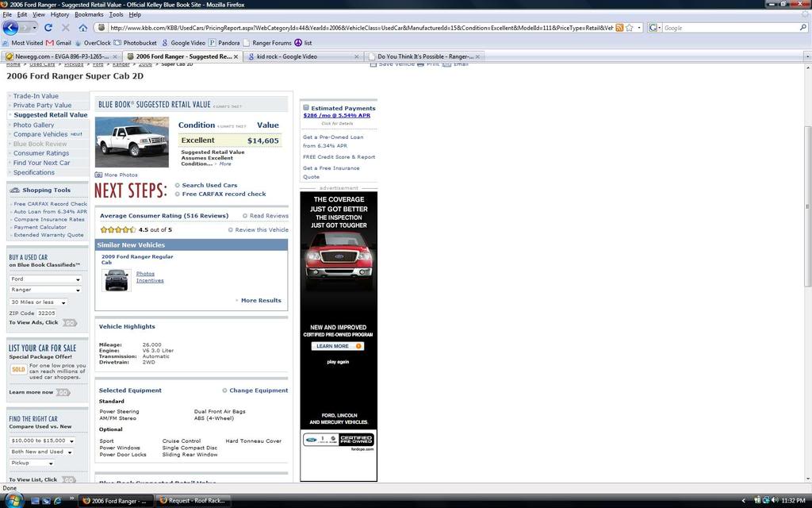Viewport: 812px width, 508px height.
Task: Click the page vertical scrollbar thumb
Action: [x=807, y=206]
